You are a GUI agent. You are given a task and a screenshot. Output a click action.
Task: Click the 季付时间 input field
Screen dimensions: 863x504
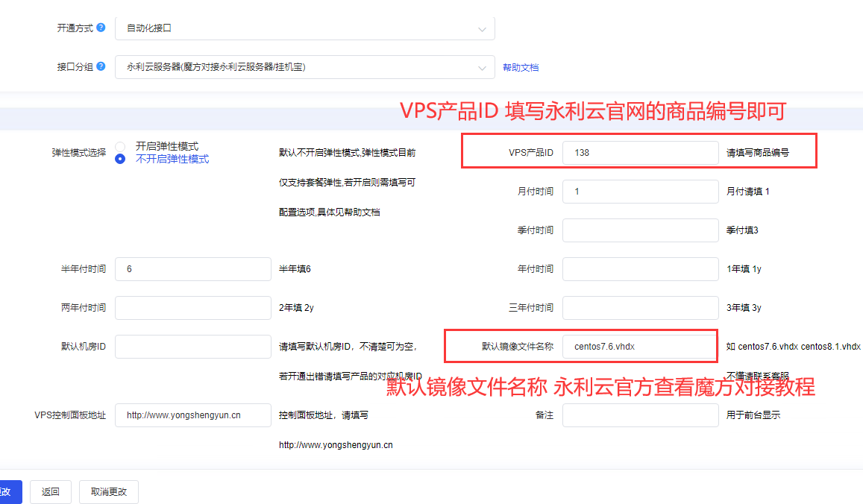click(x=640, y=230)
